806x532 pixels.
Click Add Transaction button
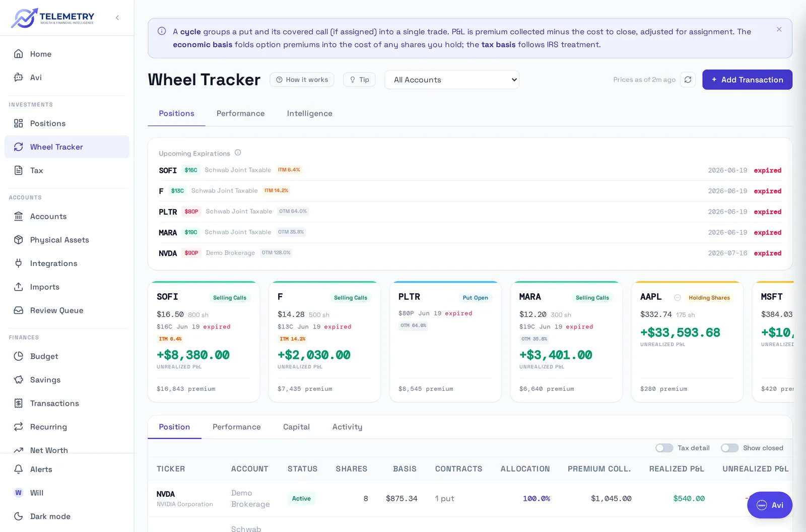click(747, 80)
